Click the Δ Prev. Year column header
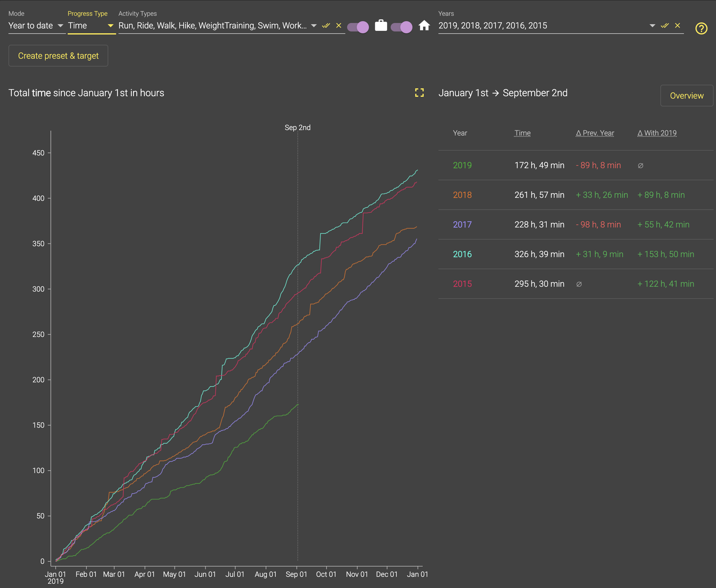 tap(595, 133)
